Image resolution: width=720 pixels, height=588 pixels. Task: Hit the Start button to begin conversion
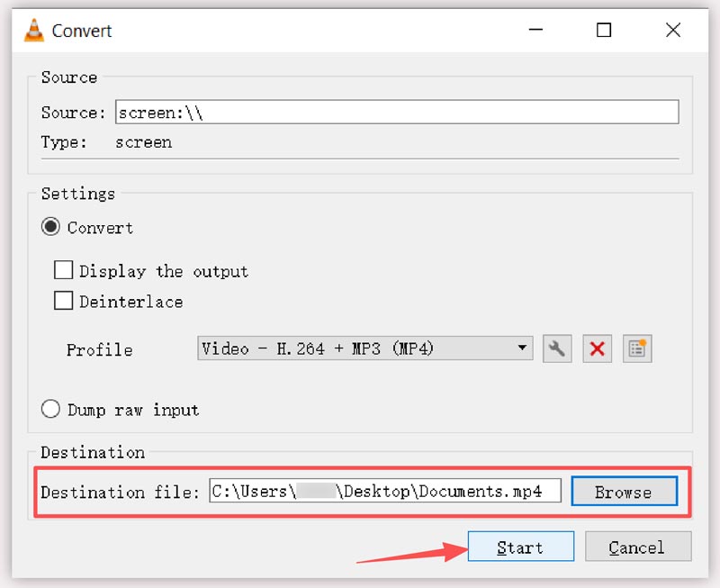[520, 547]
